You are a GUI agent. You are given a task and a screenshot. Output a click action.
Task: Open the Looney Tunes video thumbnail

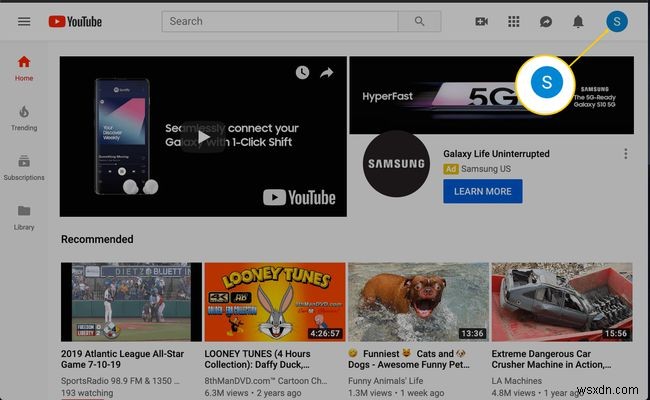[x=275, y=302]
